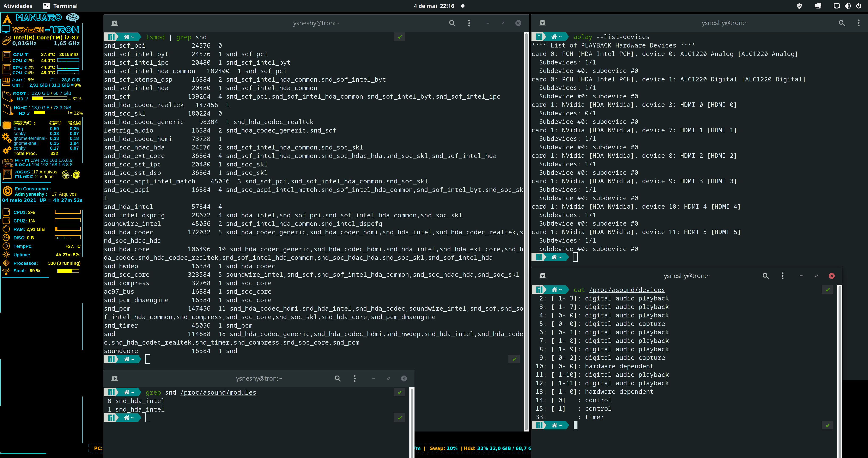Open search in the aplay terminal window

pos(841,23)
